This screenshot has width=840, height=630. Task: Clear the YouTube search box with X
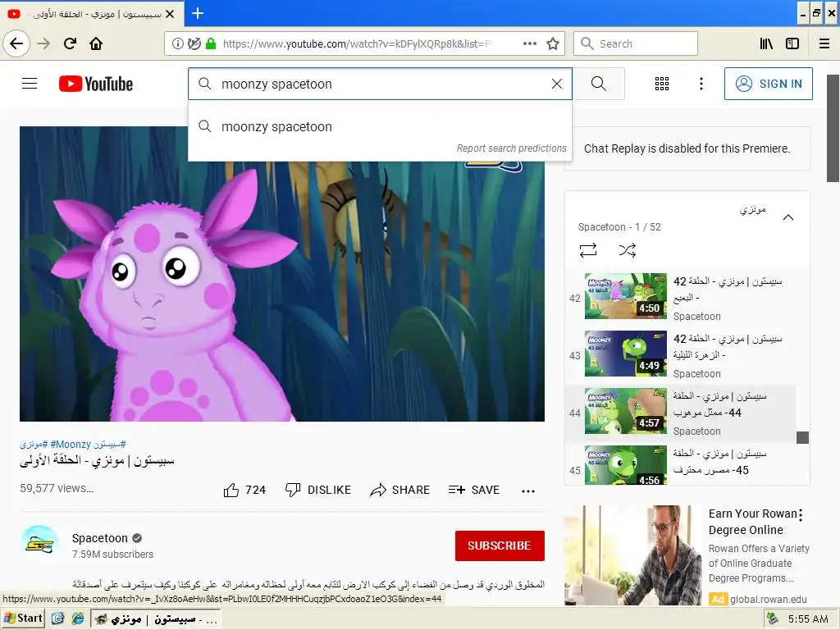click(x=557, y=84)
